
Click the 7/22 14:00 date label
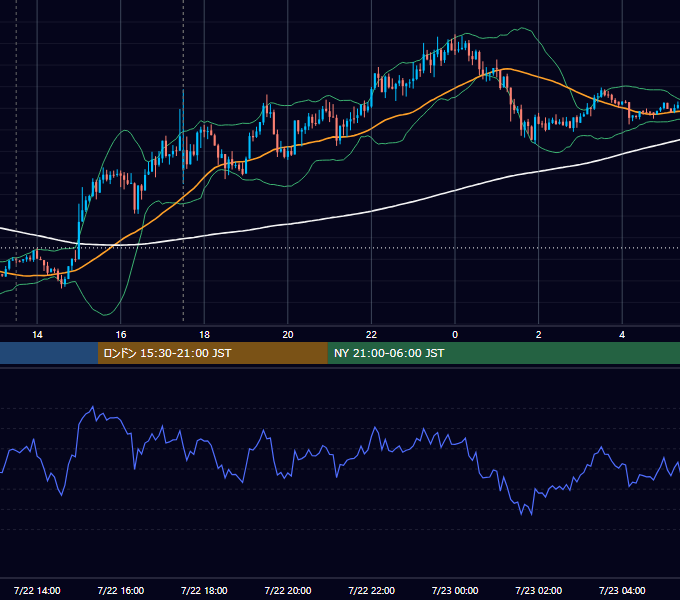coord(37,590)
